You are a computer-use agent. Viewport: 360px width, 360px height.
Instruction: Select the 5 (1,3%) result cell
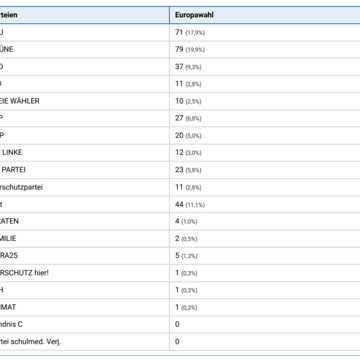[265, 256]
